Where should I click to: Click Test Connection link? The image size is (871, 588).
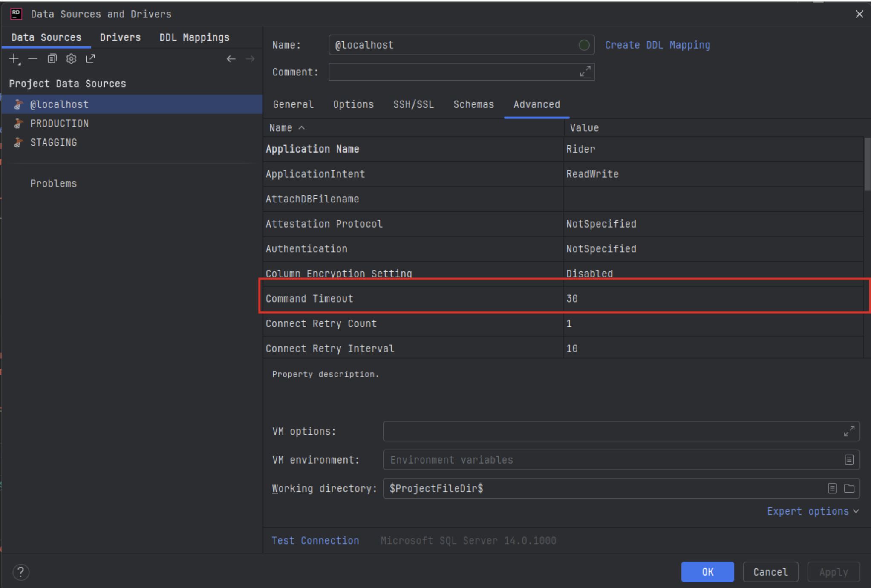[x=315, y=541]
